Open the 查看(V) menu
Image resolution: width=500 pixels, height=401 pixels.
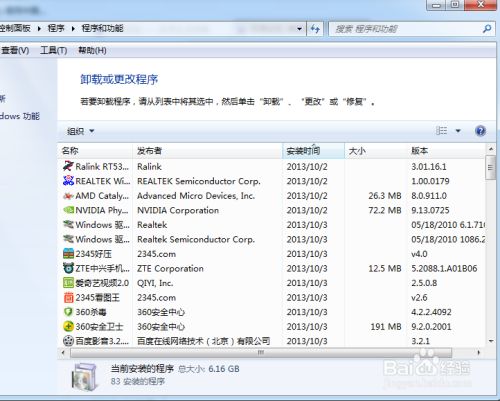click(15, 51)
